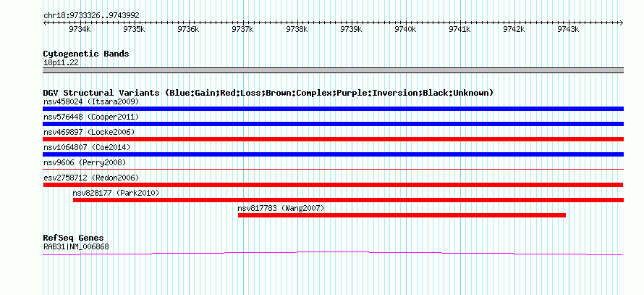Image resolution: width=644 pixels, height=295 pixels.
Task: Click the thin red line under nsv9606
Action: tap(333, 169)
